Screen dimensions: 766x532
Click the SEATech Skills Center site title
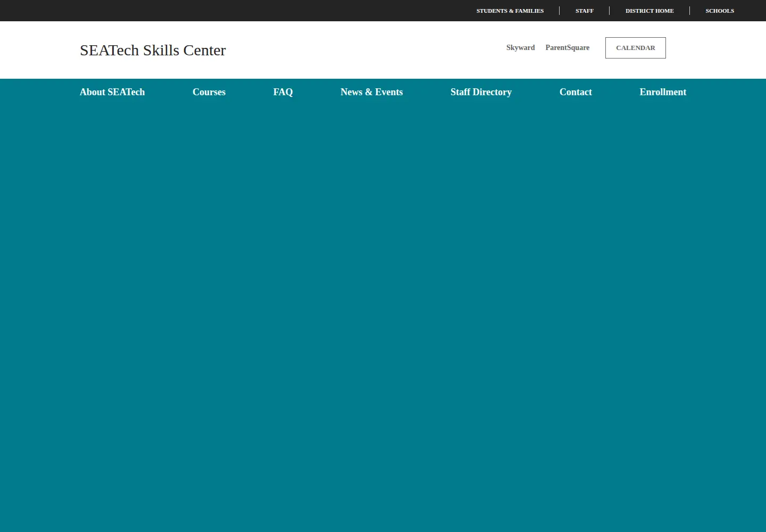[x=153, y=50]
